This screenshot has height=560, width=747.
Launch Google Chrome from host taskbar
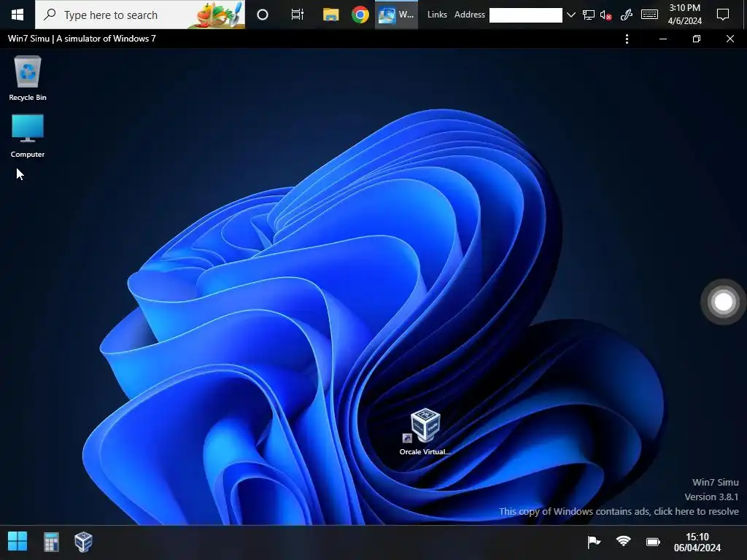(x=360, y=15)
